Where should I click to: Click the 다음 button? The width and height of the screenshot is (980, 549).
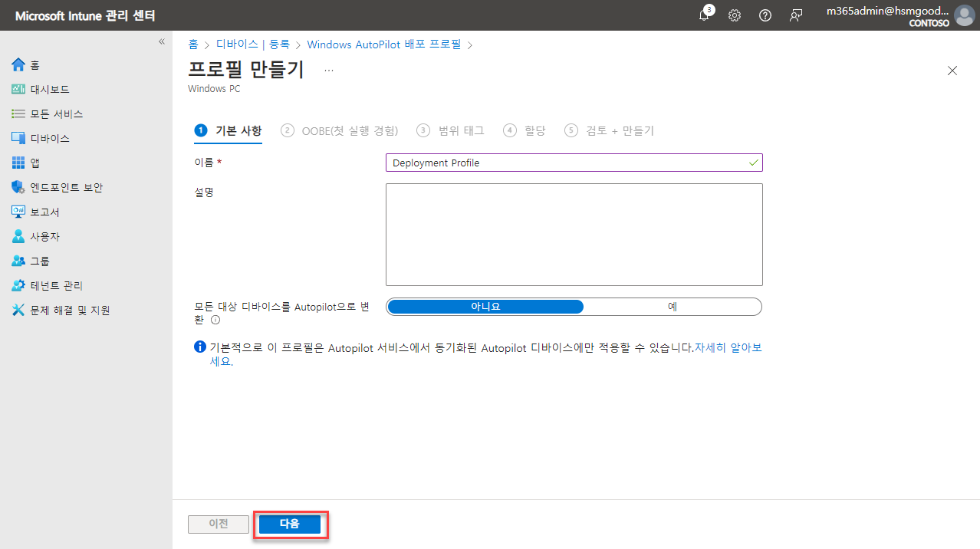pyautogui.click(x=289, y=524)
